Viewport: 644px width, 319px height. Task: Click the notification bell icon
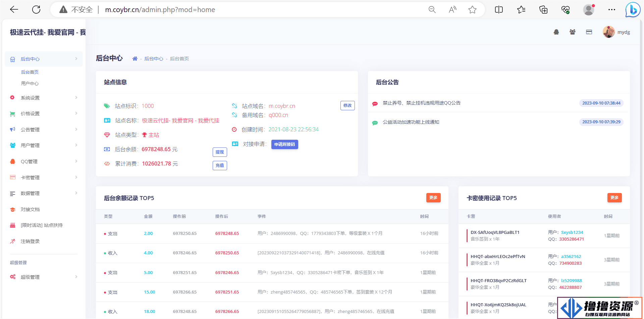(556, 32)
